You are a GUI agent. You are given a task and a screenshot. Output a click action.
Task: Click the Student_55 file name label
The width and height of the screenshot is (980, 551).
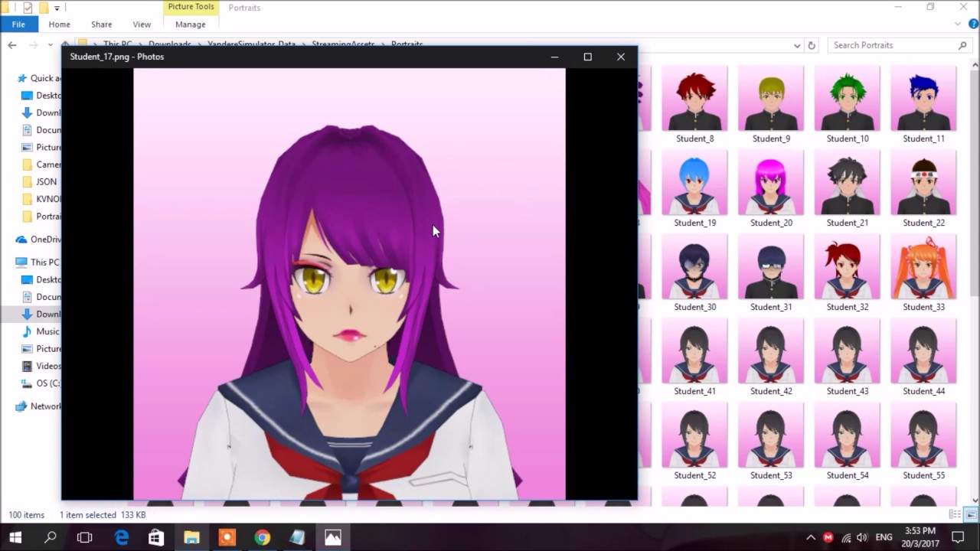click(x=923, y=475)
